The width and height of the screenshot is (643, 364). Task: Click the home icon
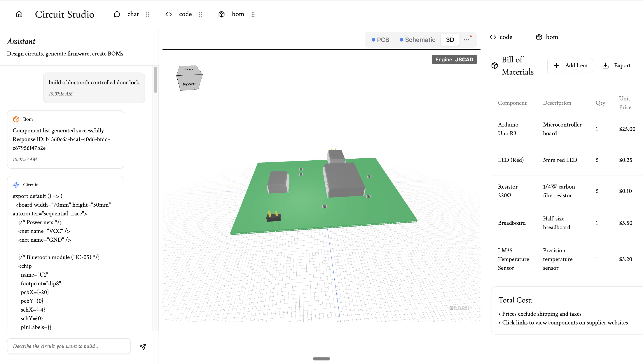(19, 14)
